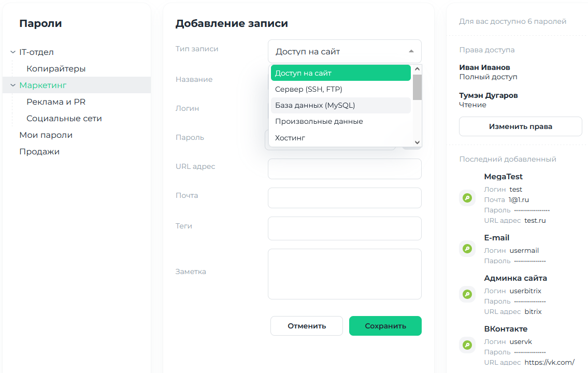
Task: Collapse the Маркетинг folder chevron
Action: [13, 85]
